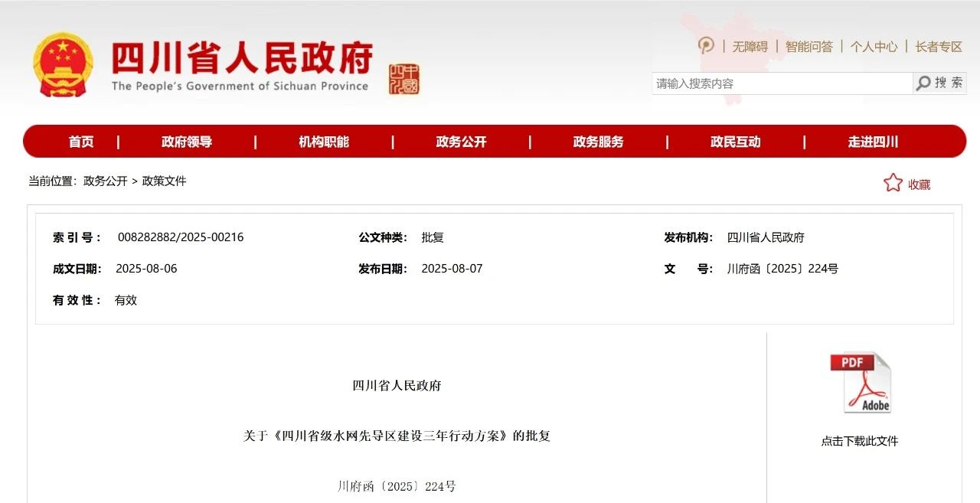Click the circular accessibility icon beside 无障碍
The width and height of the screenshot is (980, 503).
coord(706,46)
